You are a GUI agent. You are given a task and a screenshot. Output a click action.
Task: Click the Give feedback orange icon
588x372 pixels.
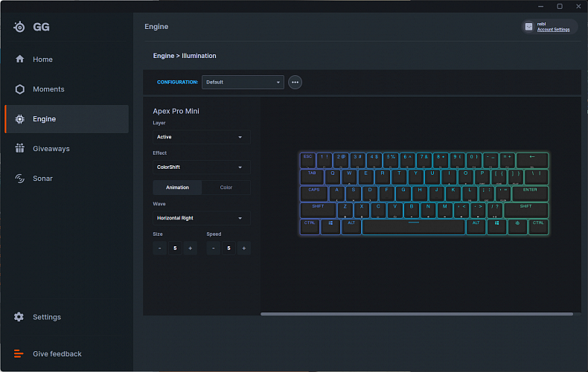pos(19,353)
